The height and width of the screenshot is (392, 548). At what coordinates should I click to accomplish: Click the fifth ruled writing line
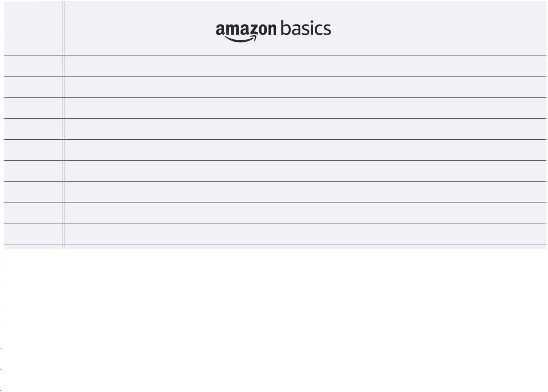click(305, 150)
